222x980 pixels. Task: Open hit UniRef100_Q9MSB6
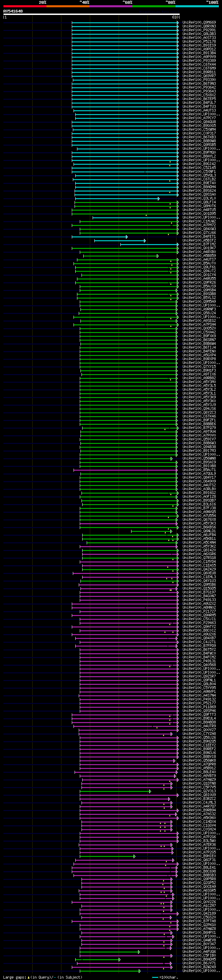point(199,585)
